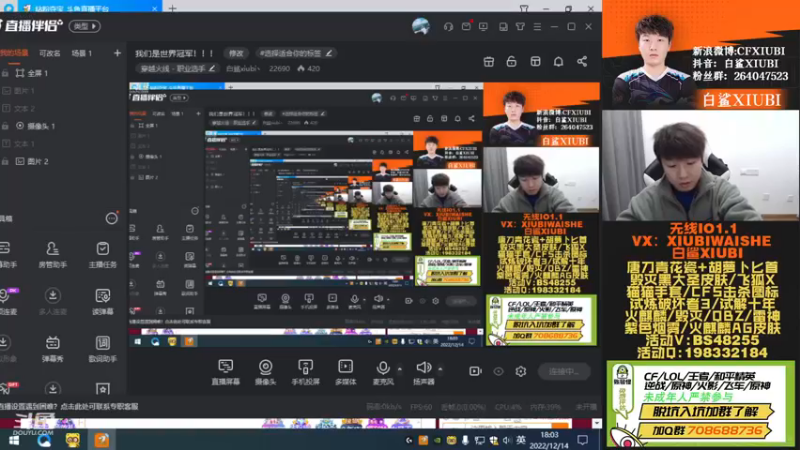
Task: Open 白鲨xiubi account dropdown
Action: tap(243, 68)
